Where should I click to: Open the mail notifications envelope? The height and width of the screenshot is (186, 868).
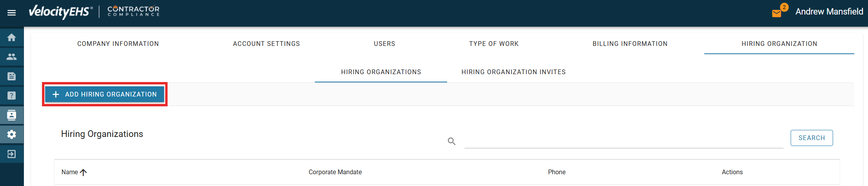(x=777, y=13)
